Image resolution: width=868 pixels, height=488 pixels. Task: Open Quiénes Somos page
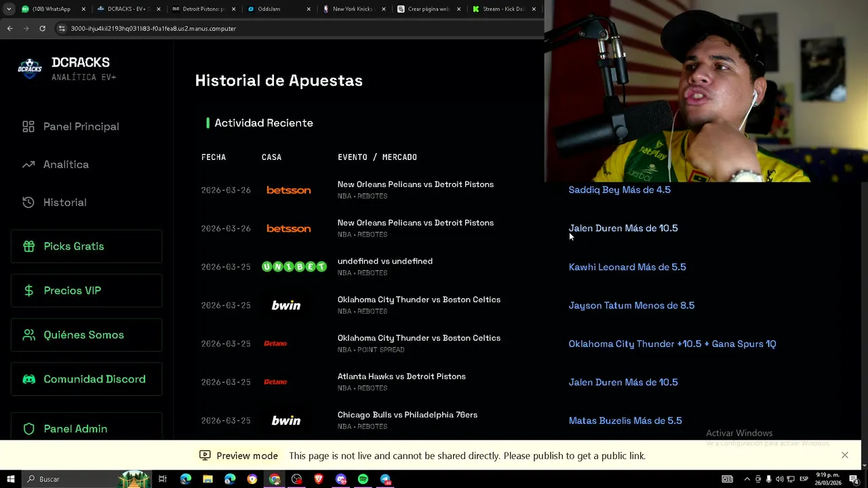[86, 335]
